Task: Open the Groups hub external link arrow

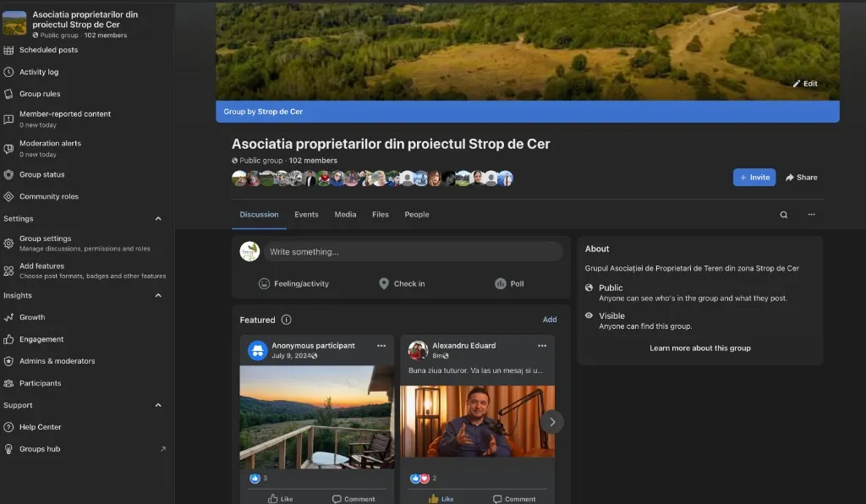Action: [163, 449]
